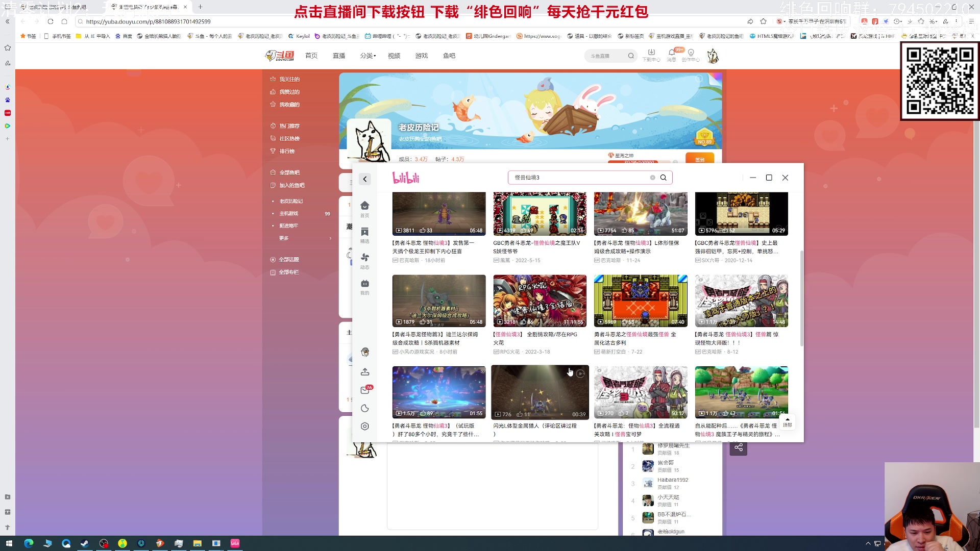This screenshot has width=980, height=551.
Task: Click browser home icon
Action: [x=64, y=21]
